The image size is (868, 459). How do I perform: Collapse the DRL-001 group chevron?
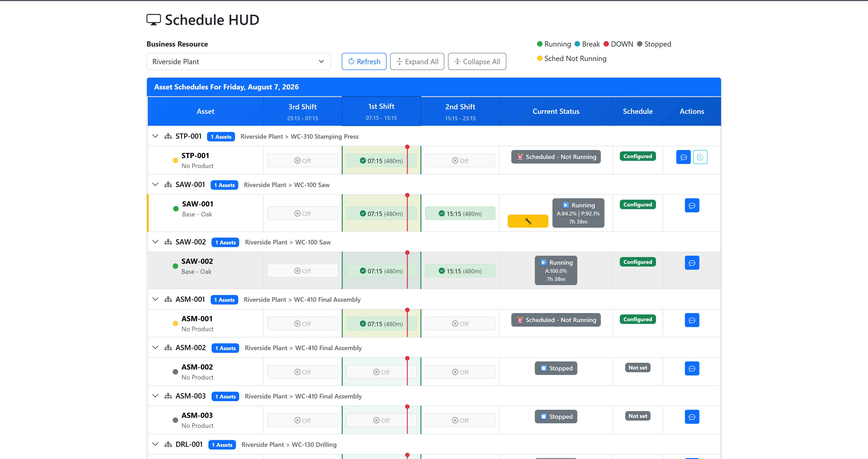click(155, 445)
